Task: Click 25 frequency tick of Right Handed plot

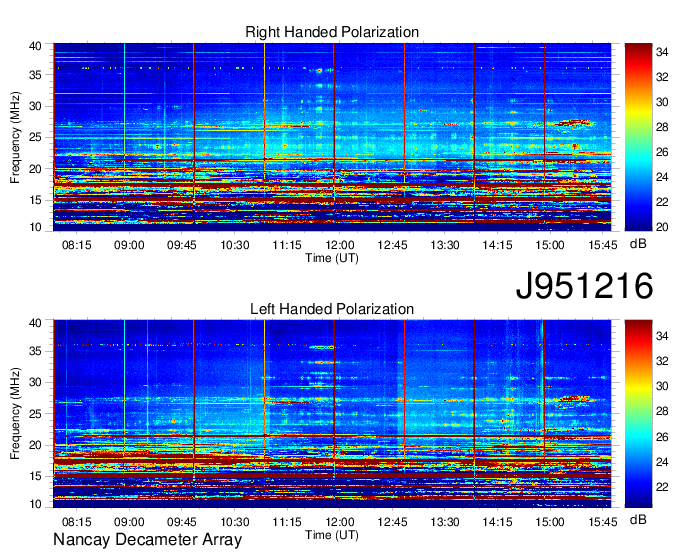Action: click(35, 137)
